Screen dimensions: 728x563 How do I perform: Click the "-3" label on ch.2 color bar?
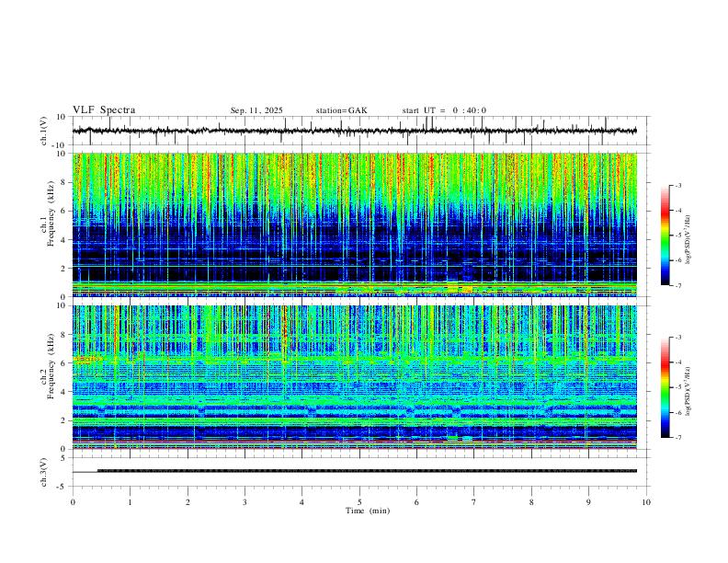point(678,338)
